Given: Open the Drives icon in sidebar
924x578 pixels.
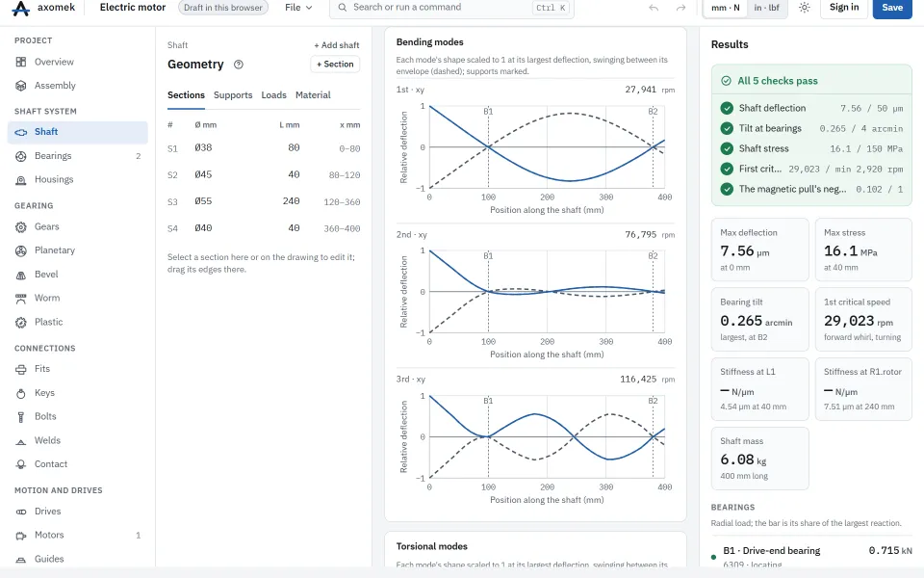Looking at the screenshot, I should pos(20,512).
